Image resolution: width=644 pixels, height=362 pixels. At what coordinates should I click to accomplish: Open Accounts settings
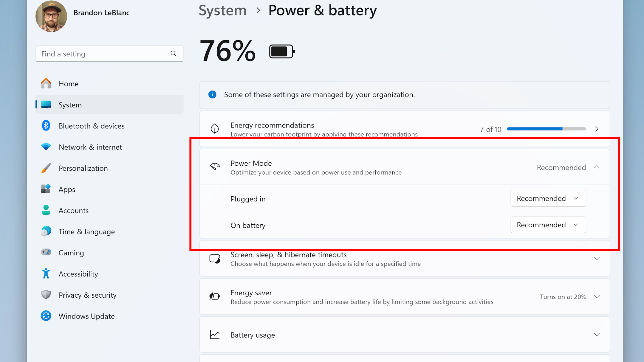73,210
